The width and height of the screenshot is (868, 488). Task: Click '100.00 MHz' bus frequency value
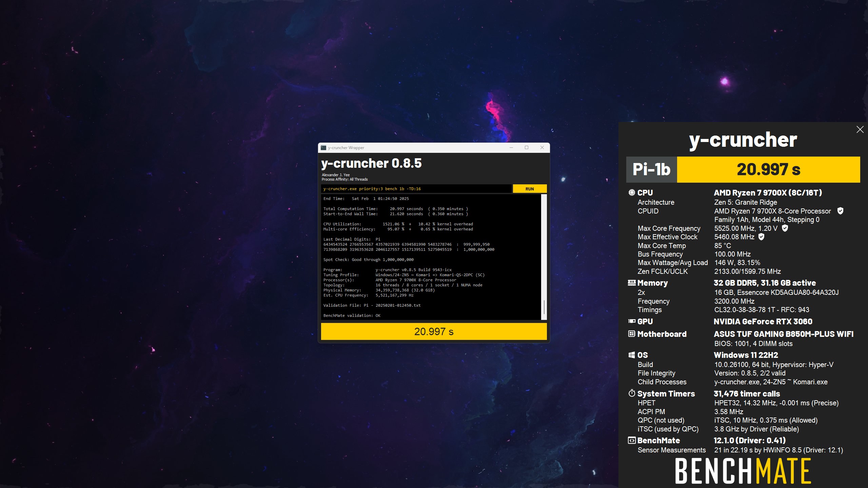tap(732, 254)
